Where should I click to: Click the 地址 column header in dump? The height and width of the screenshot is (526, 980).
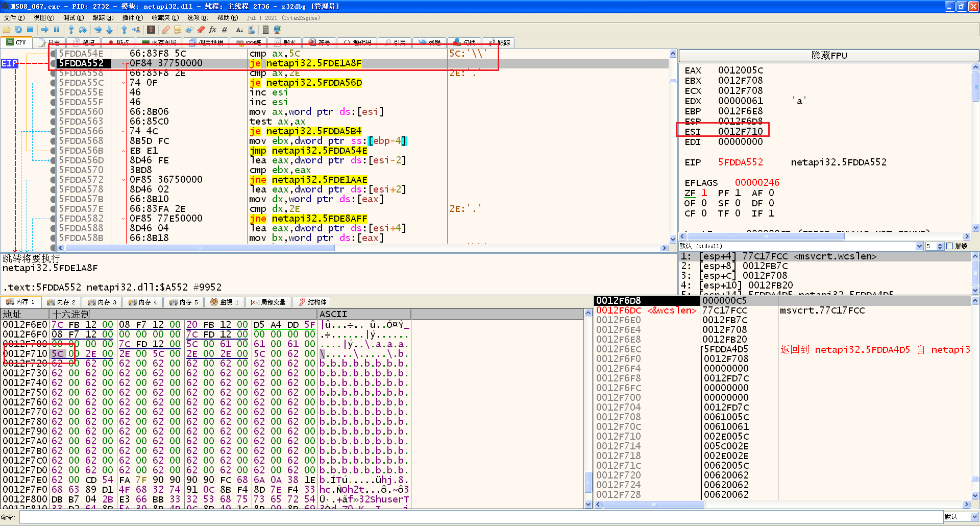point(25,315)
